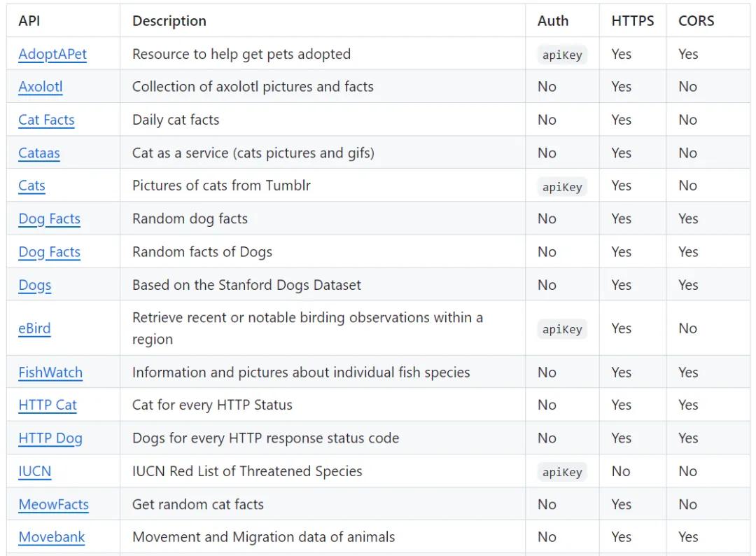
Task: Click the apiKey tag in the AdoptAPet row
Action: (x=562, y=55)
